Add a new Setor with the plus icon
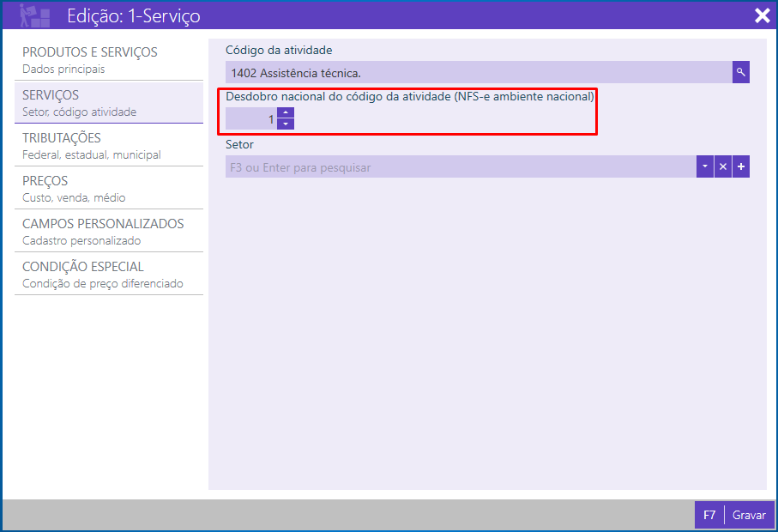The height and width of the screenshot is (532, 778). coord(741,166)
